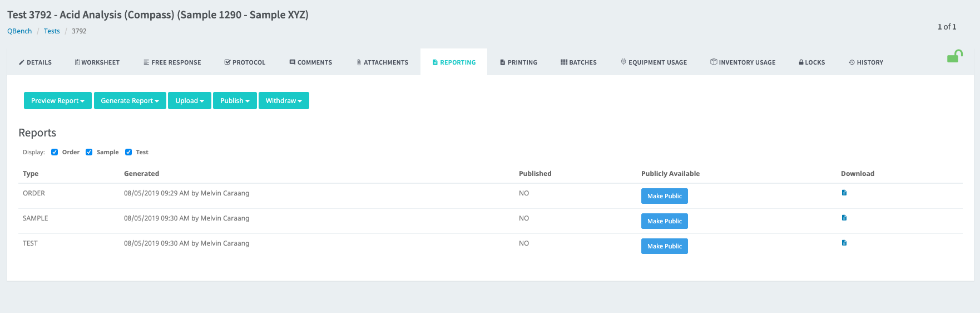This screenshot has height=313, width=980.
Task: Download the SAMPLE report file
Action: (x=844, y=218)
